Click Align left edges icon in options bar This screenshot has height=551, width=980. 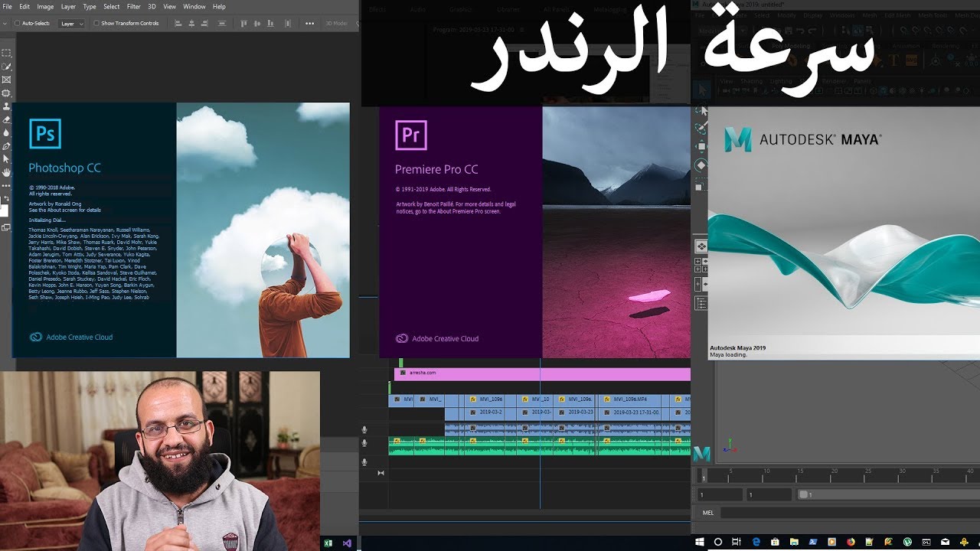(x=178, y=24)
